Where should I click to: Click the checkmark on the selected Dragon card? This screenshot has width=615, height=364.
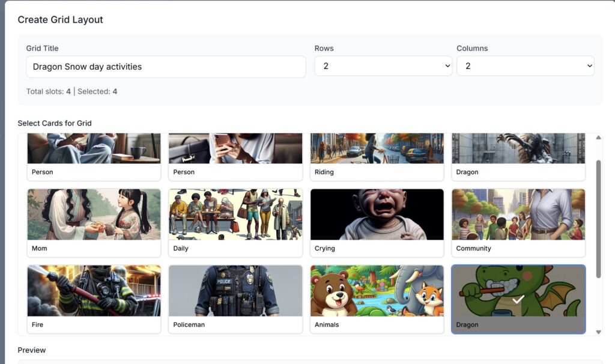(518, 299)
